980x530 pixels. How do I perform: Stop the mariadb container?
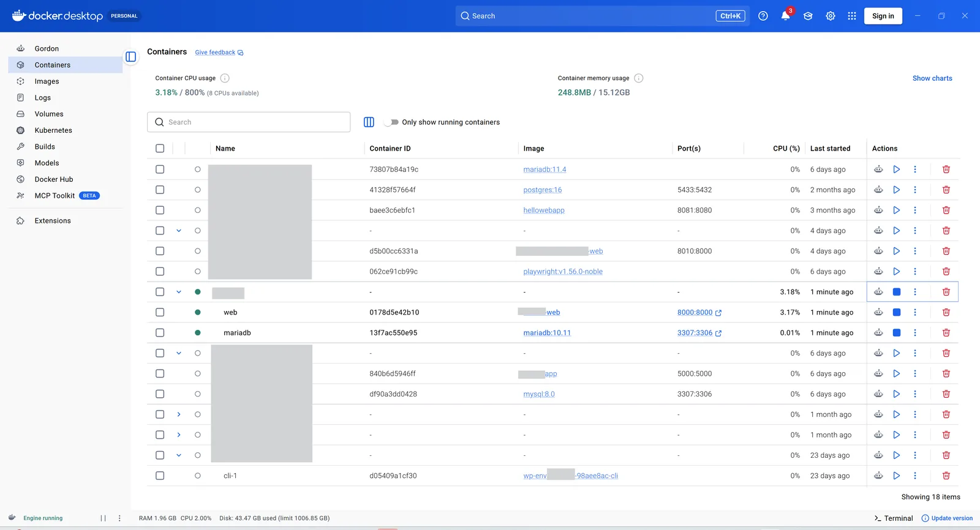point(897,333)
